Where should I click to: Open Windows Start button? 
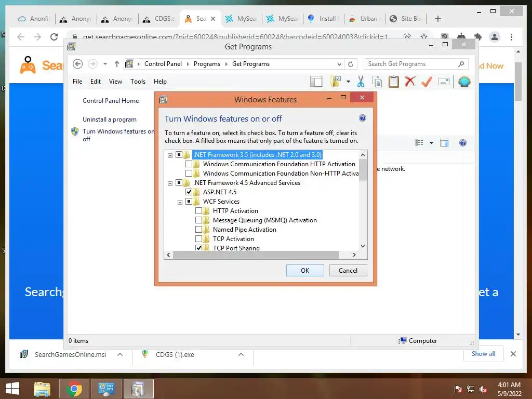12,389
